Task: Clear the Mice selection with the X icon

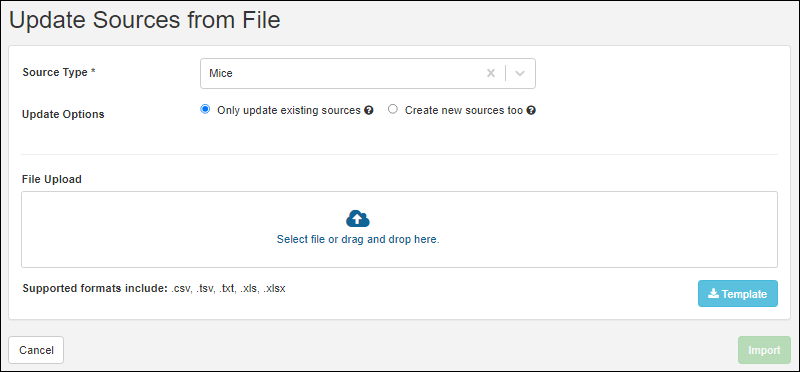Action: [x=491, y=73]
